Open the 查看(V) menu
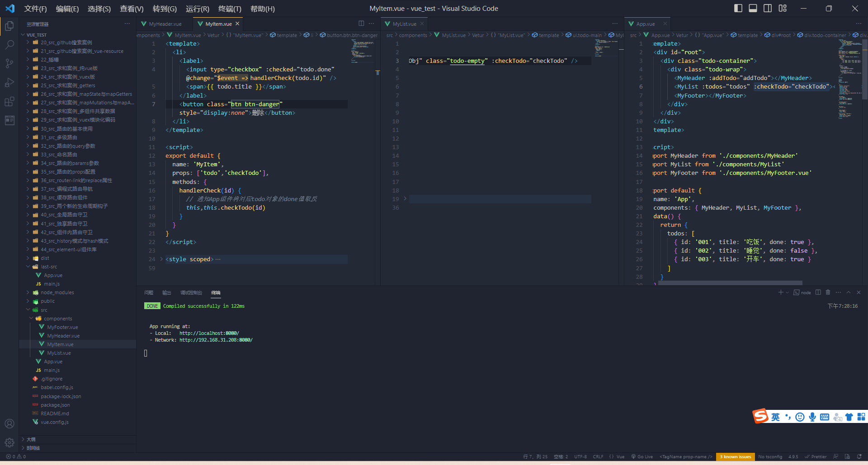The width and height of the screenshot is (868, 465). click(132, 9)
